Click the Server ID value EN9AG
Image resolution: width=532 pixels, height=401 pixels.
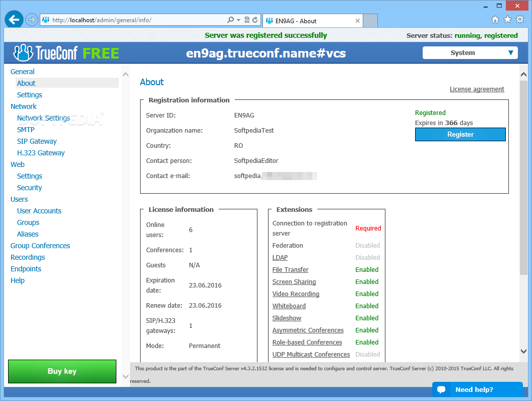(244, 115)
